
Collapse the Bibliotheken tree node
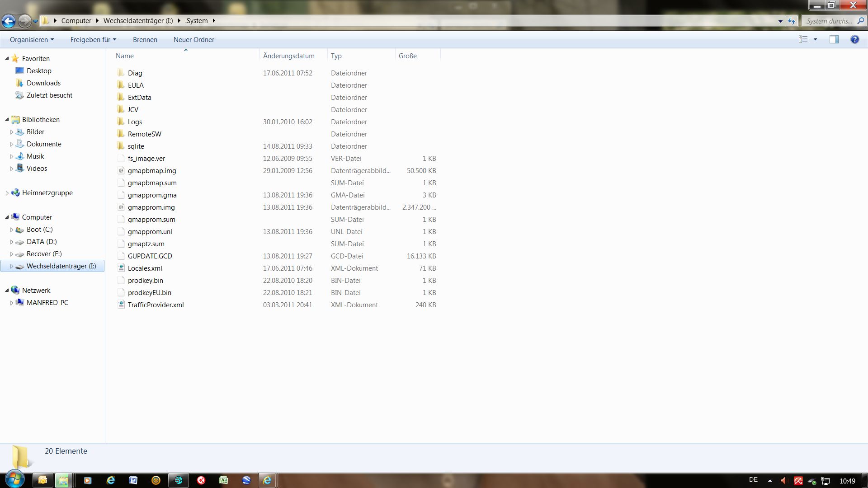point(7,120)
